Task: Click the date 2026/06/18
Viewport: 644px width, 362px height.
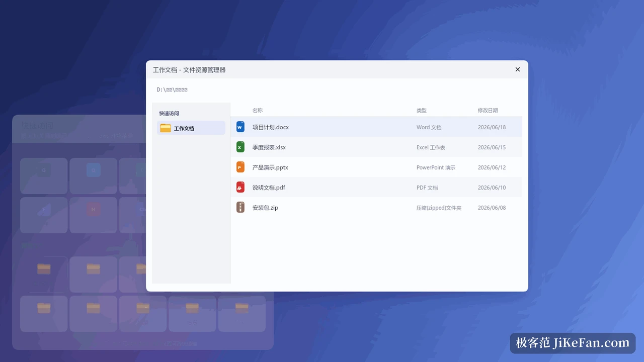Action: [492, 127]
